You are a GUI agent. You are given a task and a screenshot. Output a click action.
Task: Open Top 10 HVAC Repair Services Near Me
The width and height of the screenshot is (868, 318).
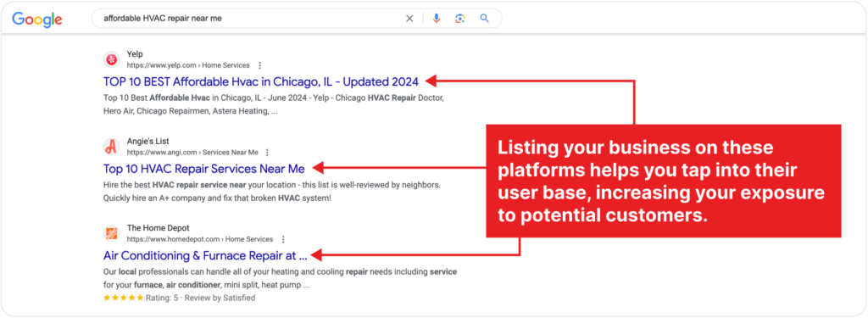(x=204, y=169)
